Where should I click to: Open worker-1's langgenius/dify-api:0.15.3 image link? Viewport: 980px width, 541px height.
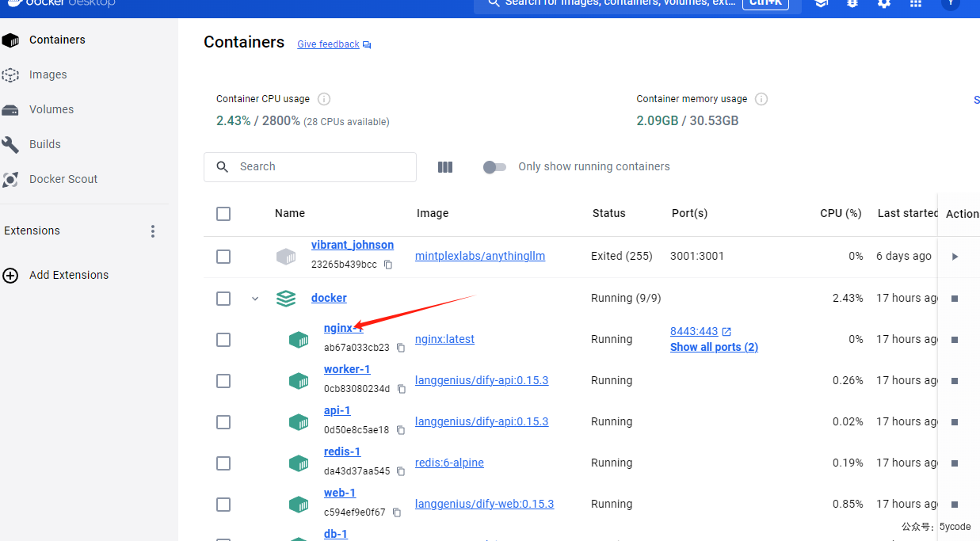(x=482, y=380)
